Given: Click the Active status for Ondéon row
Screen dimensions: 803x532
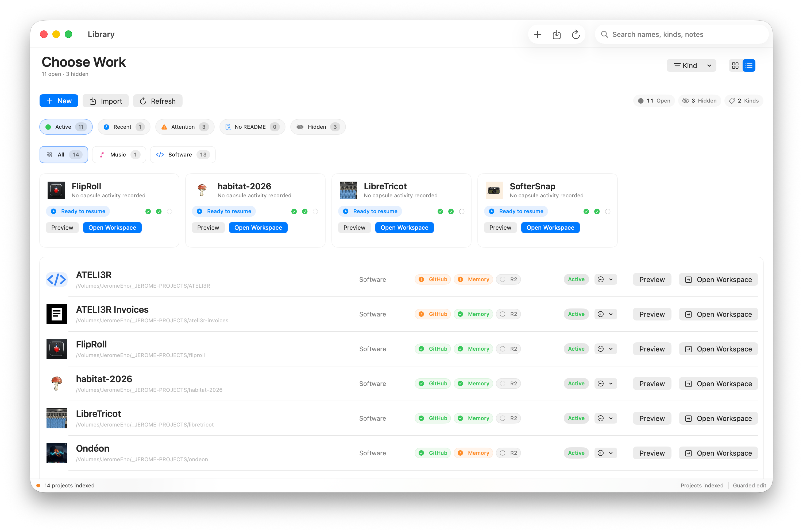Looking at the screenshot, I should pos(576,453).
